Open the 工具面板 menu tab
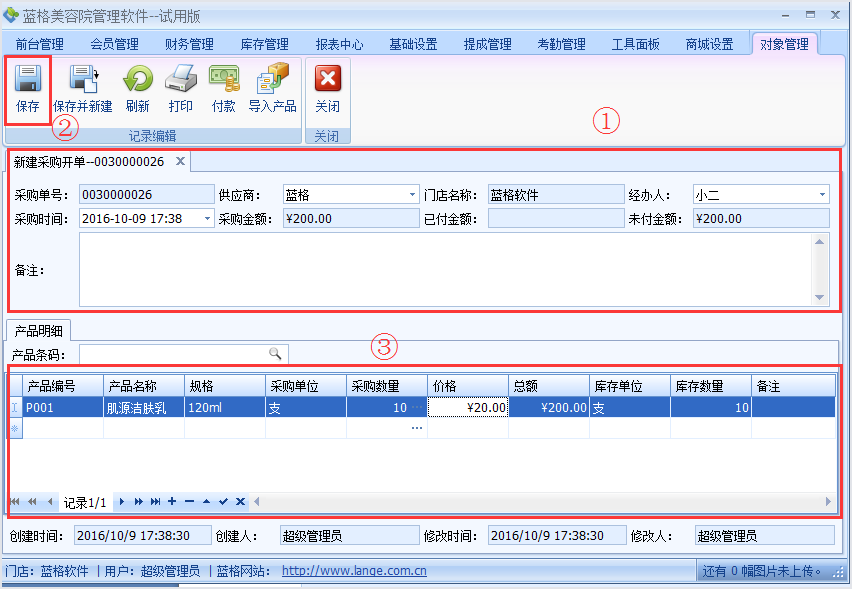This screenshot has height=589, width=852. (x=635, y=44)
